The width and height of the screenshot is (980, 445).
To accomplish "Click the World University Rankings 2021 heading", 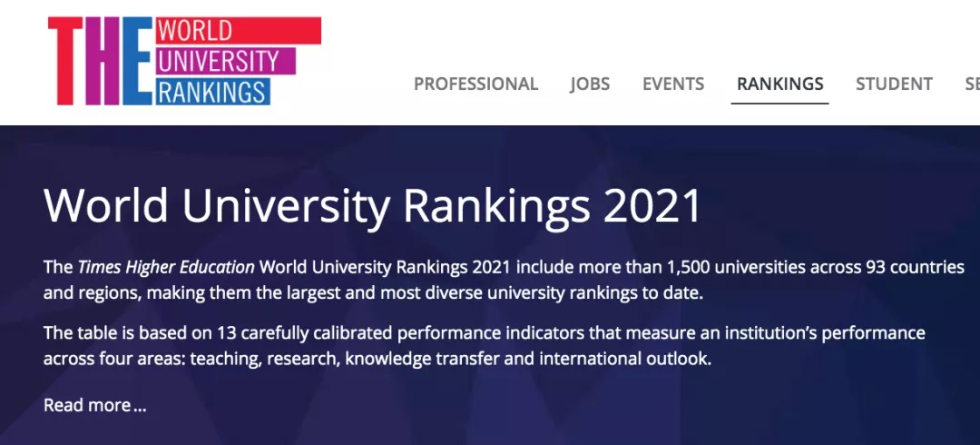I will (x=373, y=206).
